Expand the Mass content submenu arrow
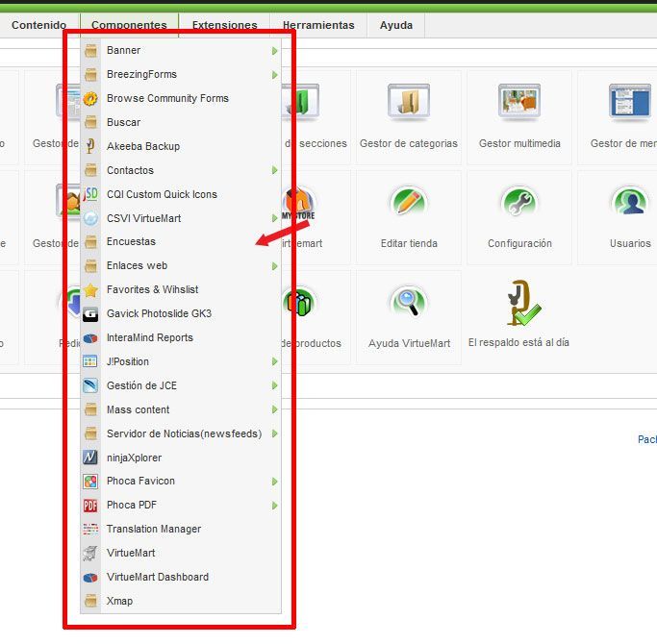This screenshot has width=657, height=644. 274,409
